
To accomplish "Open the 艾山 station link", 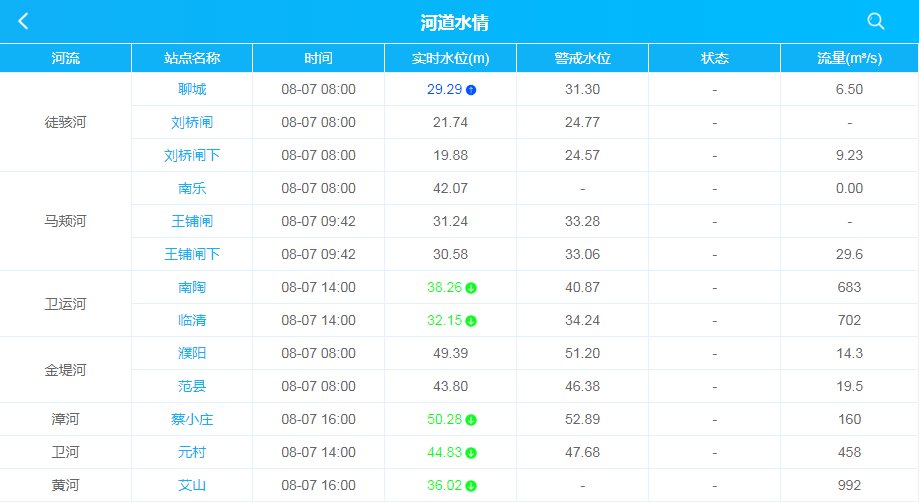I will tap(192, 485).
